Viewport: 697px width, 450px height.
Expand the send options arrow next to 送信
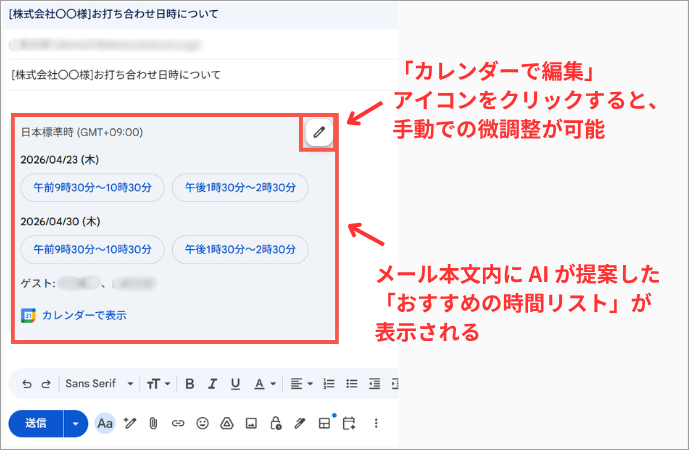[76, 424]
